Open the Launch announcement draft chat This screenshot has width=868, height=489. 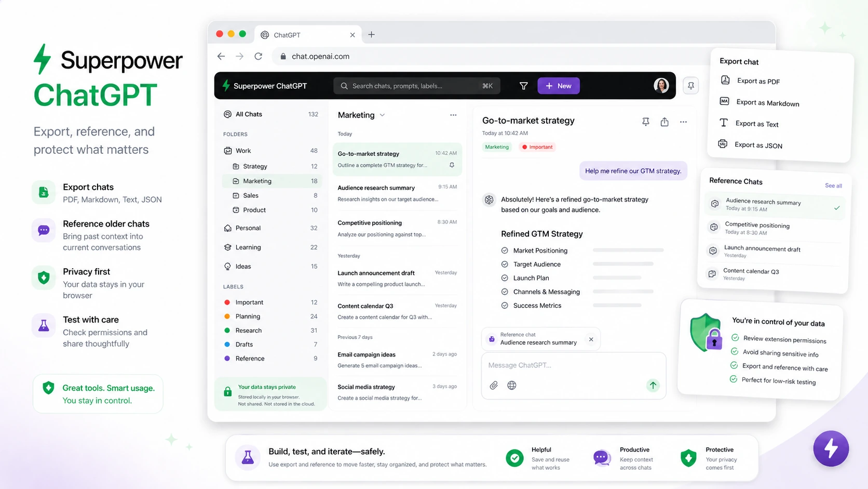click(x=397, y=279)
